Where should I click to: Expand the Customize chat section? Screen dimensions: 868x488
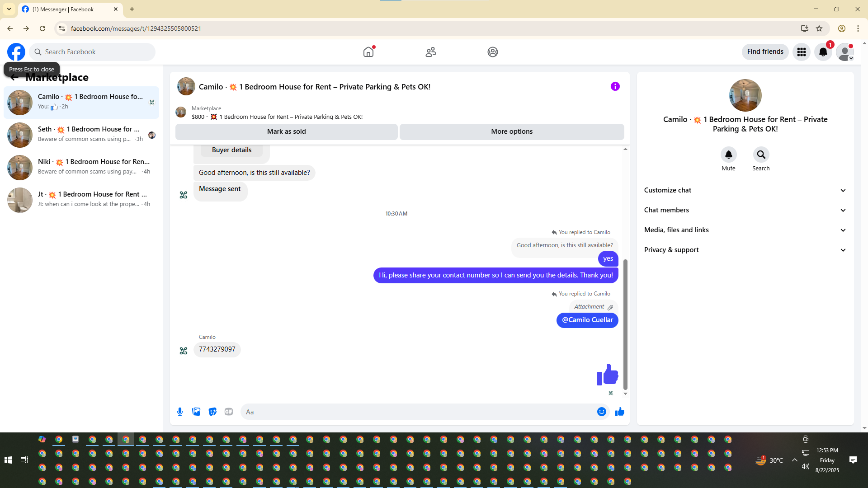[745, 190]
